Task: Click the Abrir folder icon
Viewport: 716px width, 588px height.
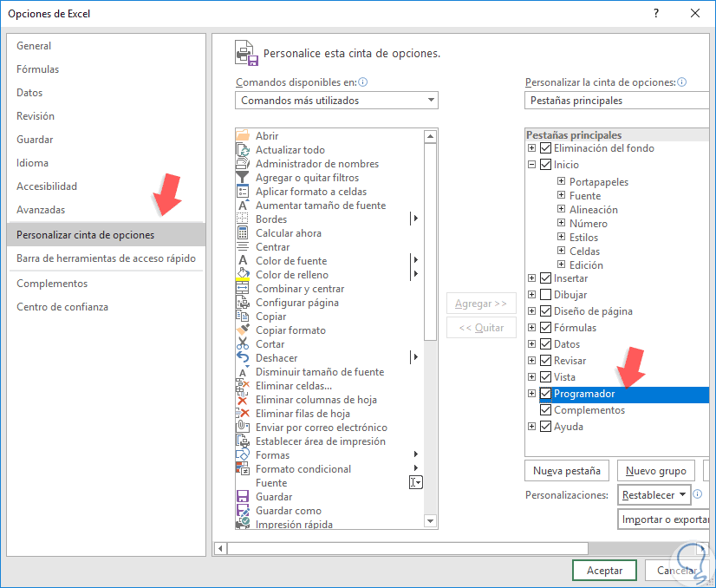Action: click(x=243, y=135)
